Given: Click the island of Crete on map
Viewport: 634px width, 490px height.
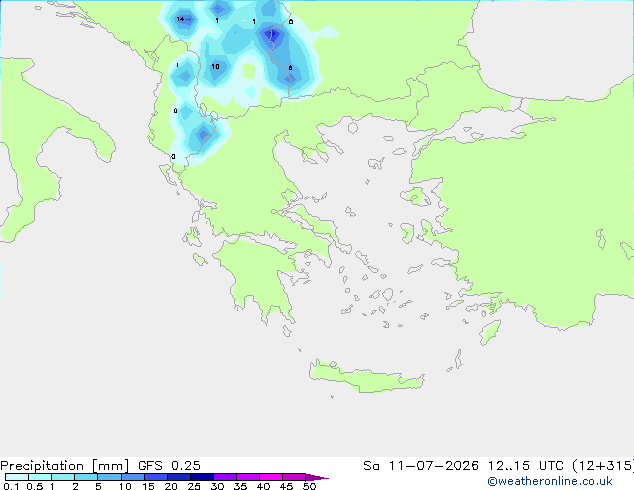Looking at the screenshot, I should (366, 378).
